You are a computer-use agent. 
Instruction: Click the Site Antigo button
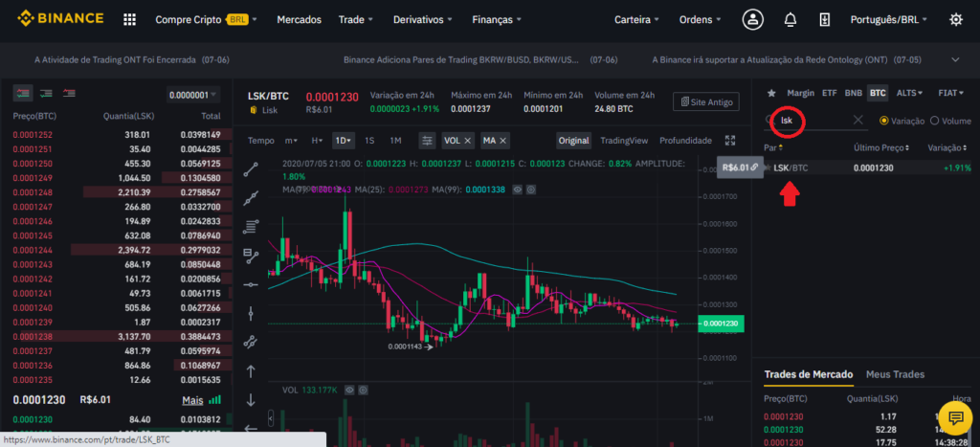coord(706,101)
